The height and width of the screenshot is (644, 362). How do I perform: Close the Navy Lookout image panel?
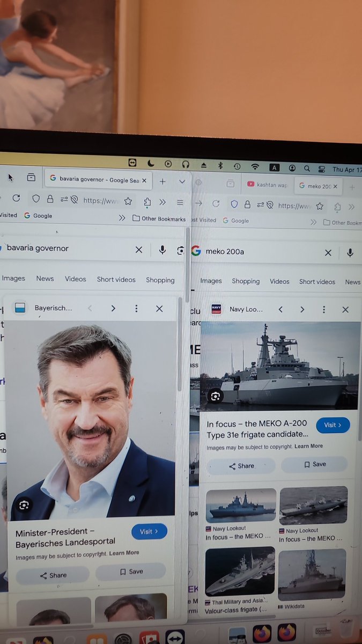click(345, 310)
